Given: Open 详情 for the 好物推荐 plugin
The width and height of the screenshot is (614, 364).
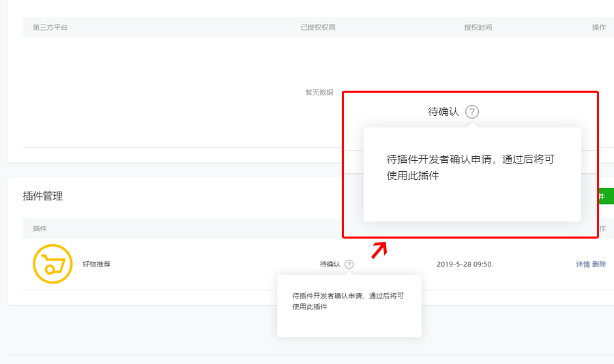Looking at the screenshot, I should [x=583, y=264].
